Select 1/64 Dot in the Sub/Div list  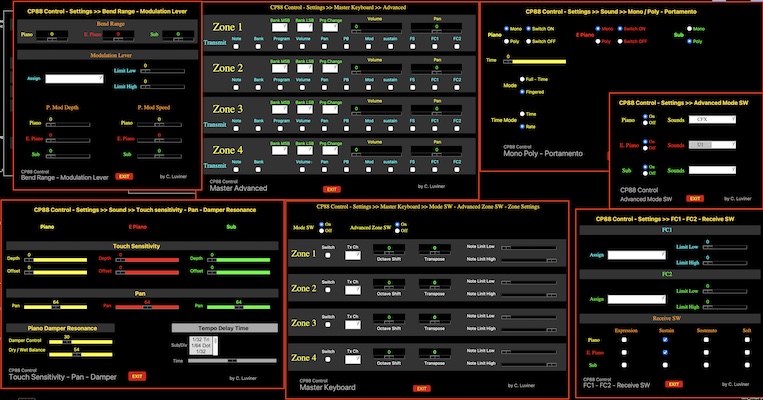coord(201,345)
